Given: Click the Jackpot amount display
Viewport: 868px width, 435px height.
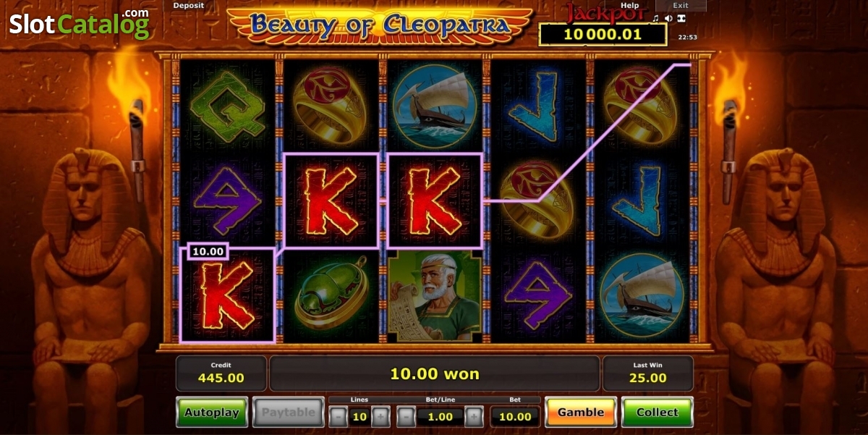Looking at the screenshot, I should point(603,34).
